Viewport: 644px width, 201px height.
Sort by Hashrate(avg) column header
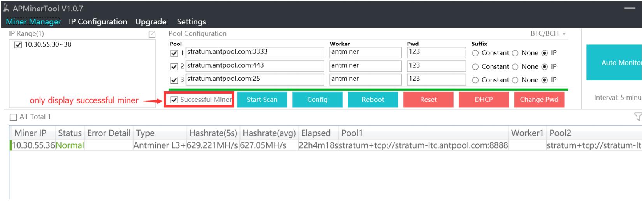269,133
